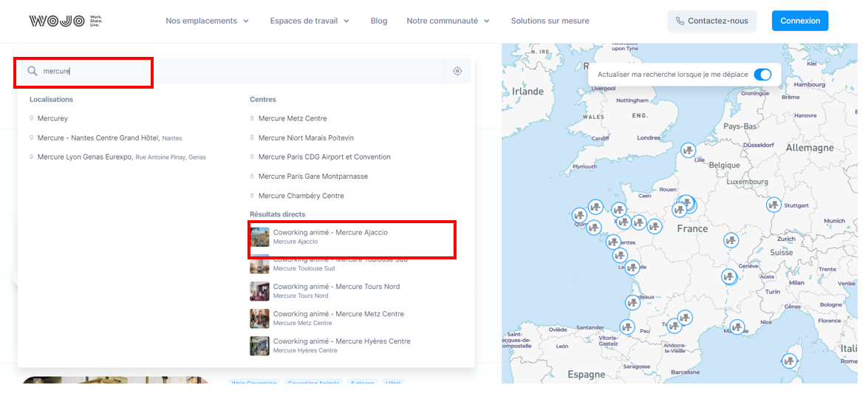The image size is (868, 399).
Task: Select the map marker on Corsica
Action: click(790, 361)
